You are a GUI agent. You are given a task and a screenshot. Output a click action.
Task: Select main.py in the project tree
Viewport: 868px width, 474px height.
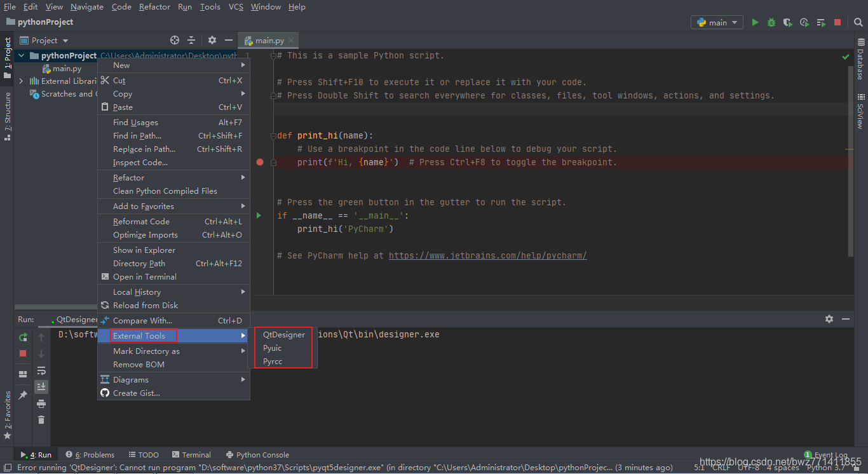pos(62,69)
